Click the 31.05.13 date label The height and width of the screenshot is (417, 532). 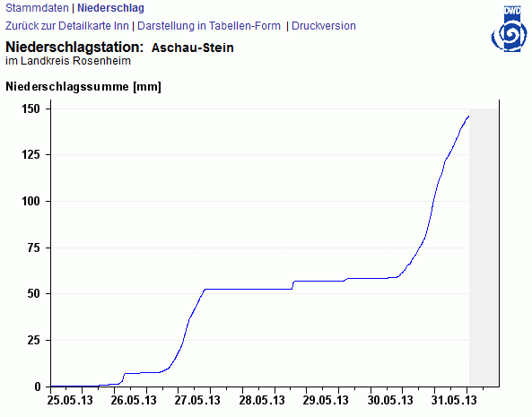pos(454,400)
